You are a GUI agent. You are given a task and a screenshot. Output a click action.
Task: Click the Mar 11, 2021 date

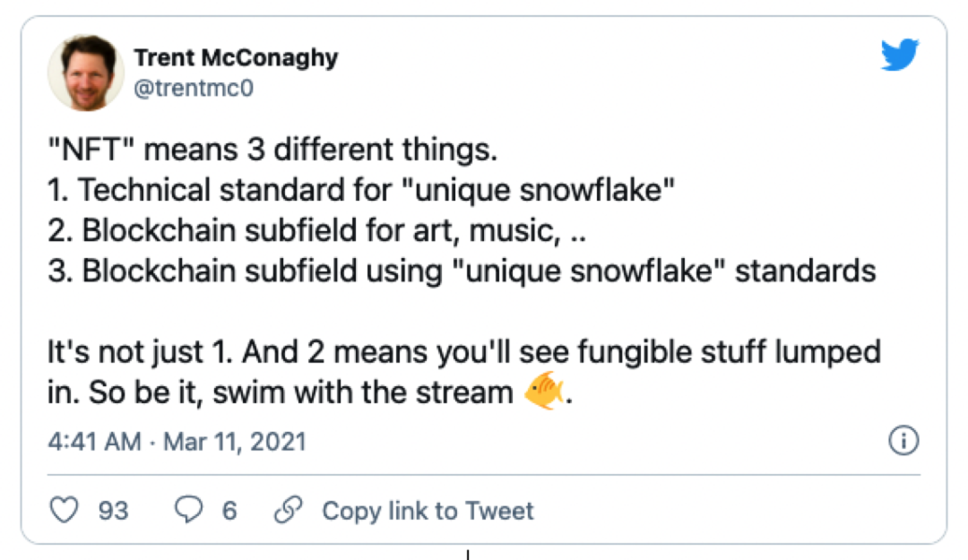click(235, 442)
